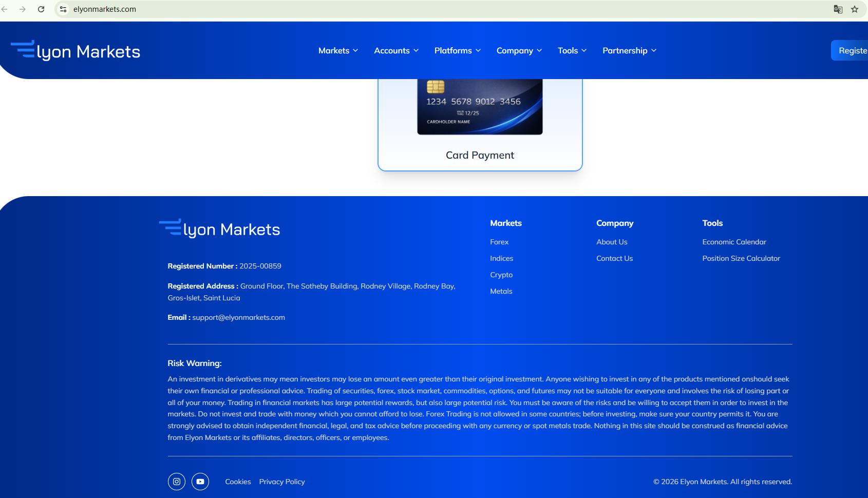Bookmark this page with star icon
The width and height of the screenshot is (868, 498).
[855, 9]
